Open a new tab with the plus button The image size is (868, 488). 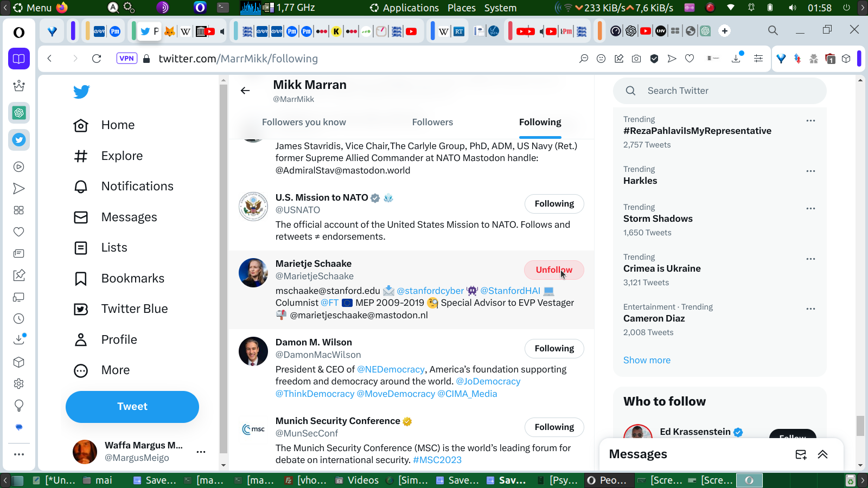tap(725, 31)
